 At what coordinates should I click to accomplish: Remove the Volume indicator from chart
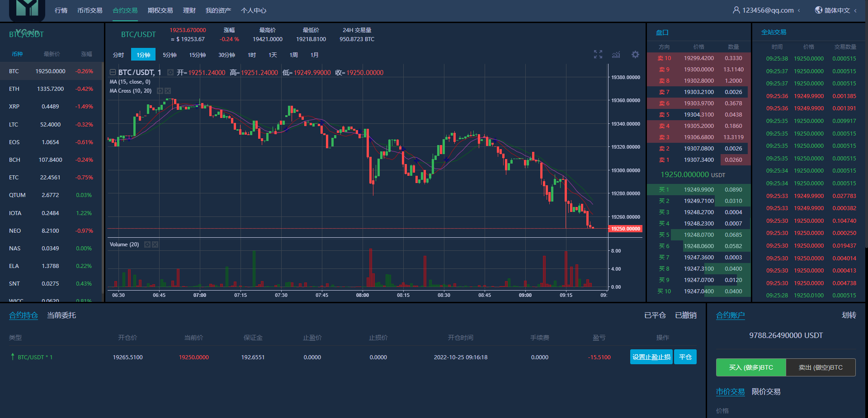click(x=155, y=244)
